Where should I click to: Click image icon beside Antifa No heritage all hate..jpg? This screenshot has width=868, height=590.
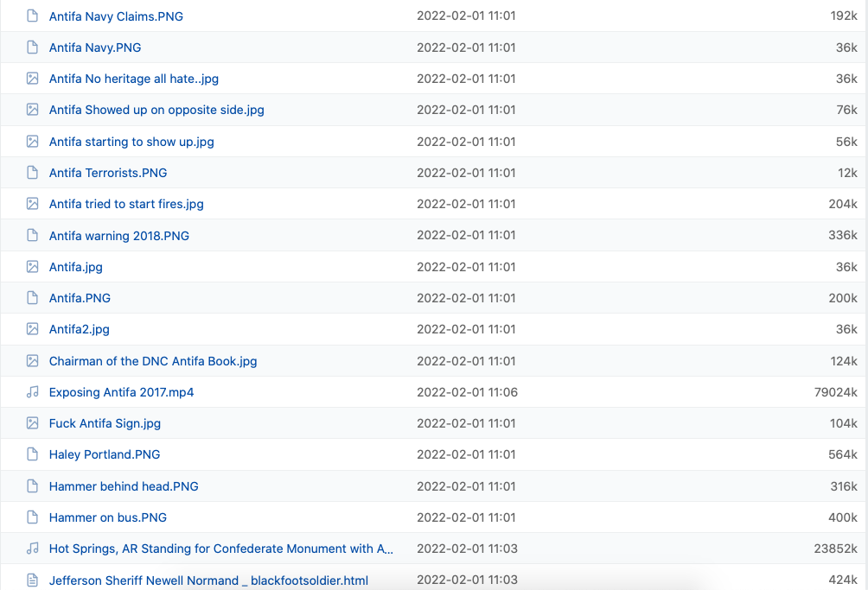click(33, 79)
